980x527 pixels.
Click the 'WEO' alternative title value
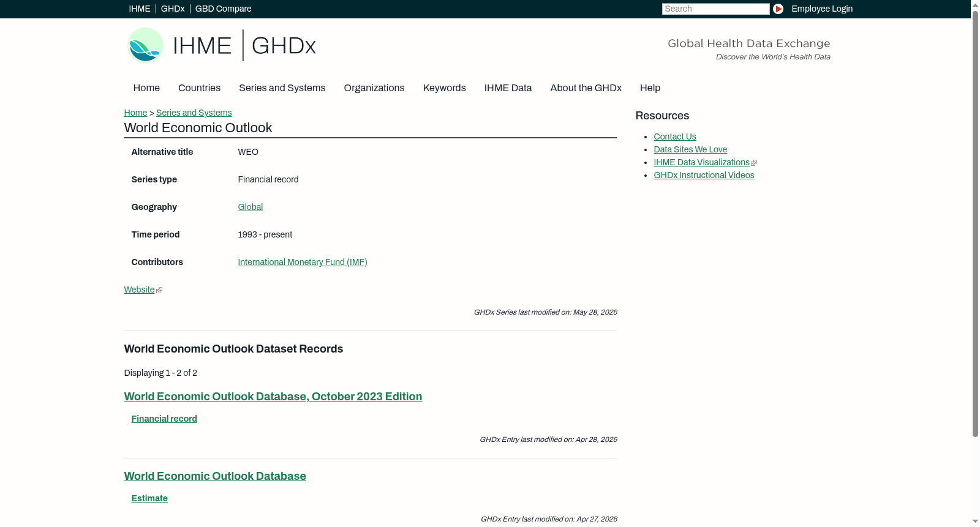click(x=248, y=152)
